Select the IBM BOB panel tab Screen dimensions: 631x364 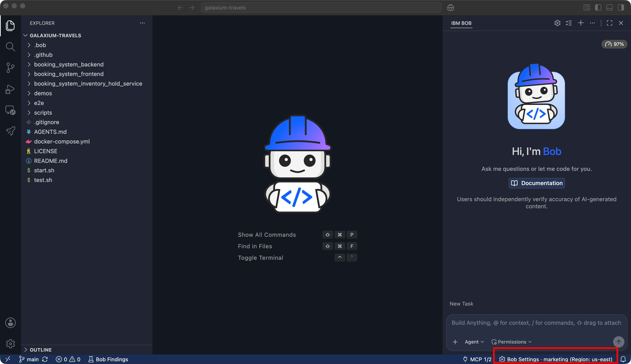click(461, 23)
